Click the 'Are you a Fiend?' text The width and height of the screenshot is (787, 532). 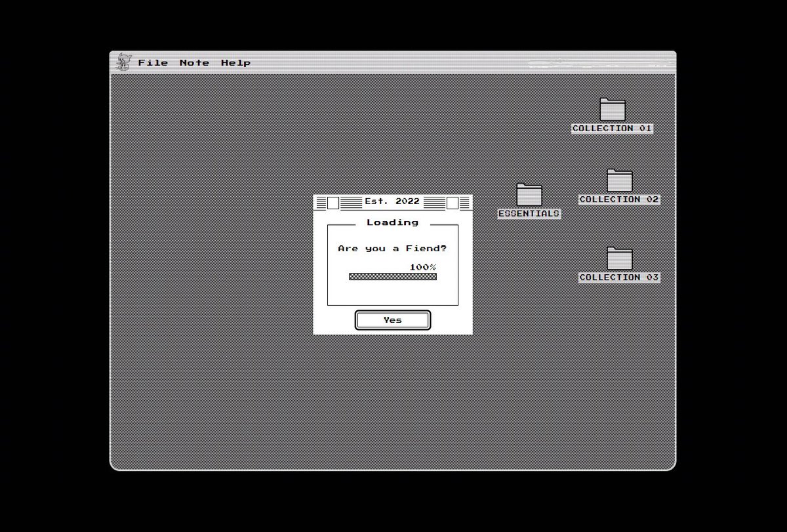tap(392, 249)
